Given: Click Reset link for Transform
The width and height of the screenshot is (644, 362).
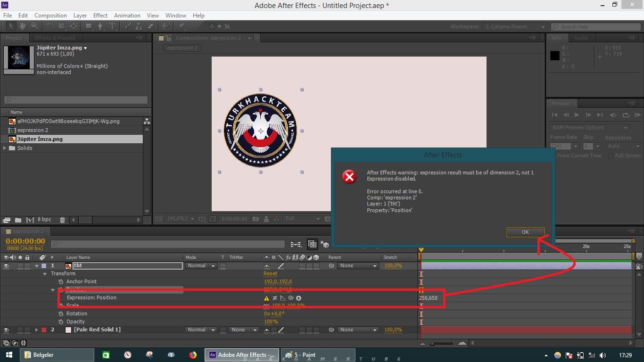Looking at the screenshot, I should (x=271, y=274).
